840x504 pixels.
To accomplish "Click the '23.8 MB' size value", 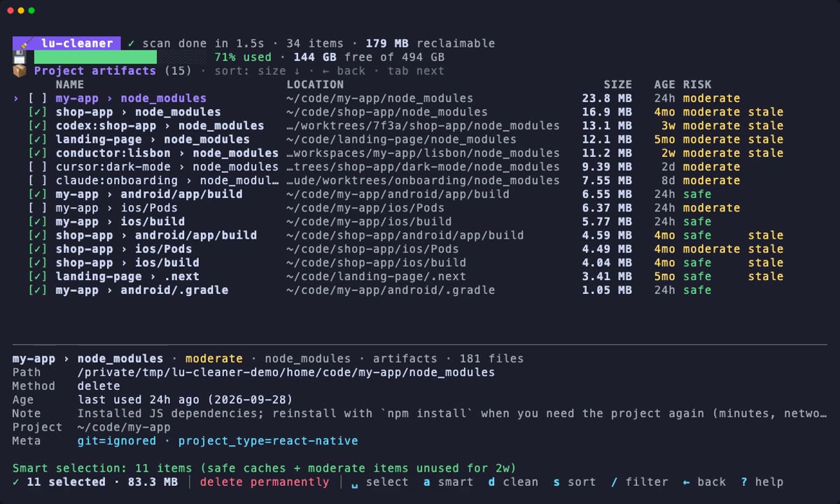I will [x=607, y=99].
